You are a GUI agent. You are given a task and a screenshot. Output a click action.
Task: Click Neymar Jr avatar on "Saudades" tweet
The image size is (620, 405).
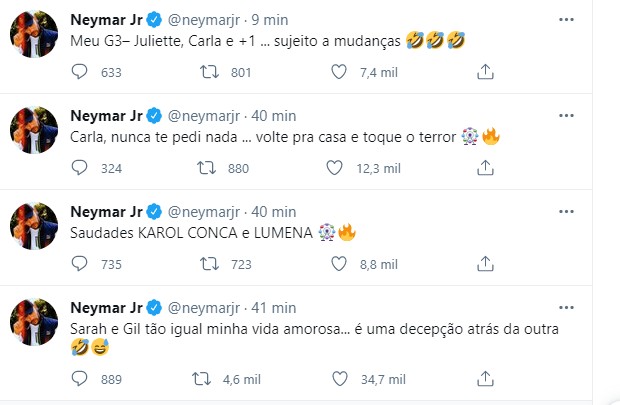34,226
